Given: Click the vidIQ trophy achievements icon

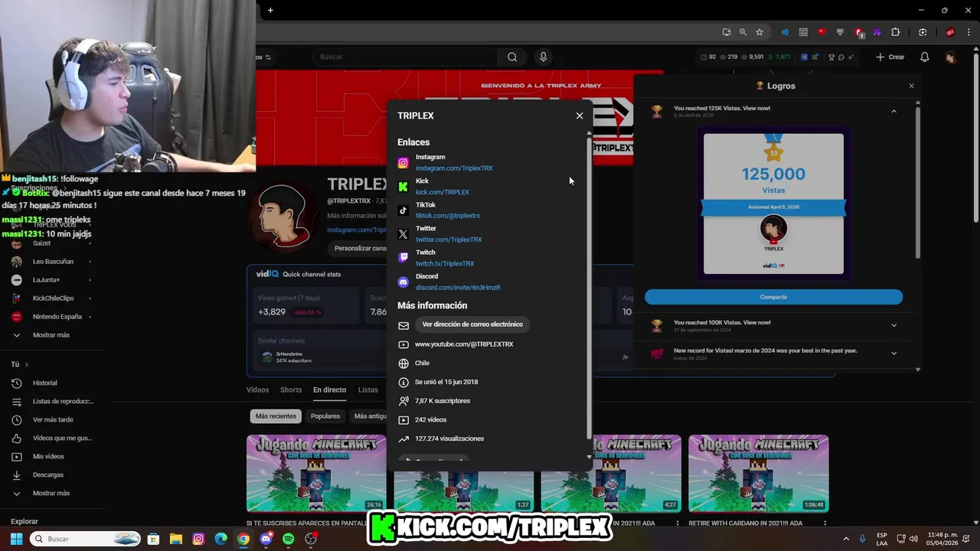Looking at the screenshot, I should coord(831,57).
